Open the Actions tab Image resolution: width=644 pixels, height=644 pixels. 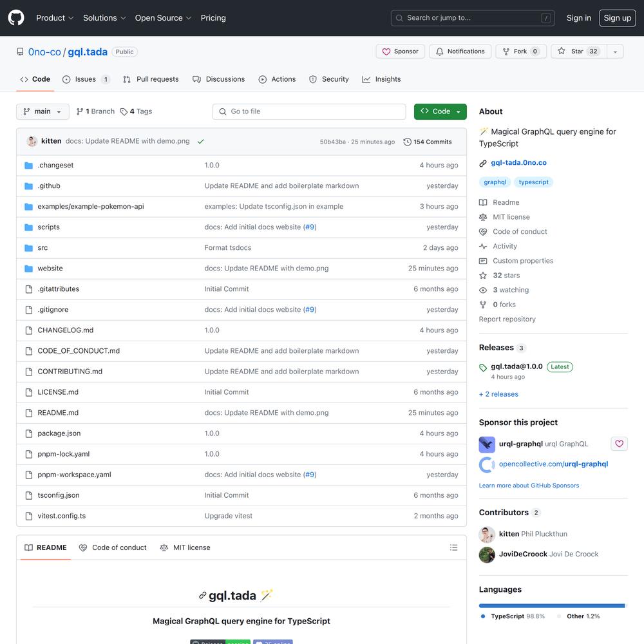[x=277, y=79]
